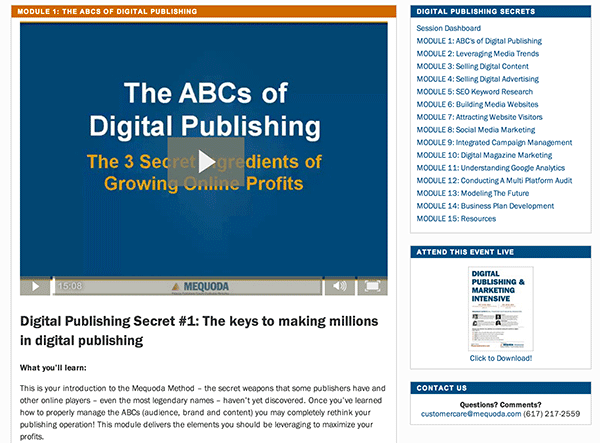The image size is (600, 443).
Task: Open MODULE 8: Social Media Marketing
Action: click(476, 130)
